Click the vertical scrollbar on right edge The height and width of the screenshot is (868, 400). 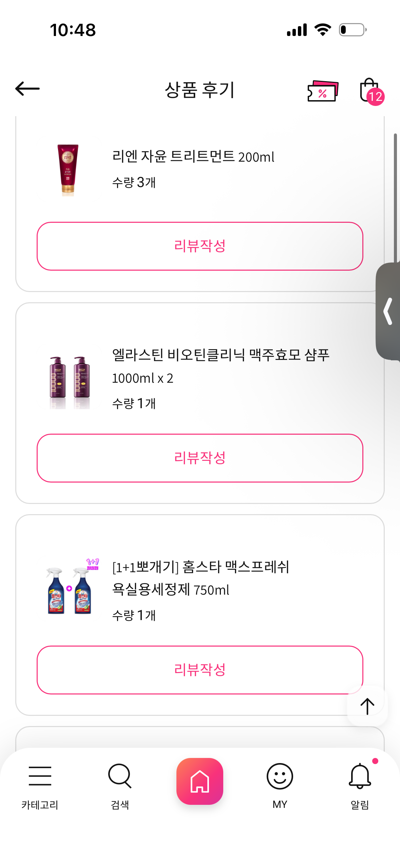(395, 197)
